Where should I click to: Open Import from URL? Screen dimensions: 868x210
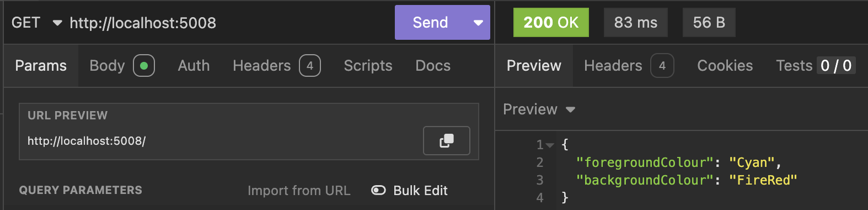[x=299, y=191]
